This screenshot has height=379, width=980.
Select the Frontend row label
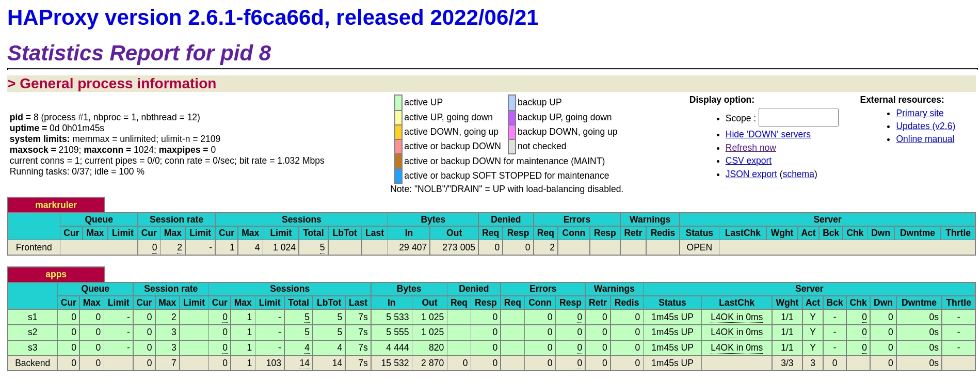[34, 247]
